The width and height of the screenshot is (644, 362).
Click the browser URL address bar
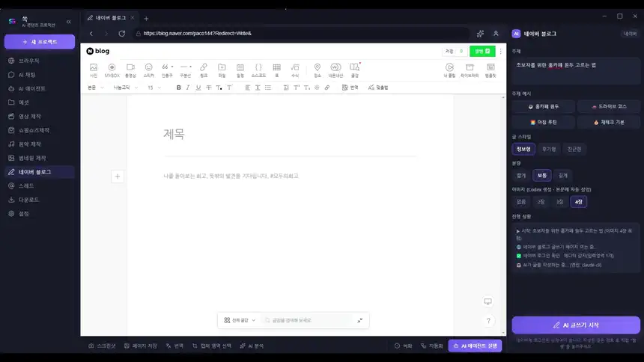click(x=302, y=34)
